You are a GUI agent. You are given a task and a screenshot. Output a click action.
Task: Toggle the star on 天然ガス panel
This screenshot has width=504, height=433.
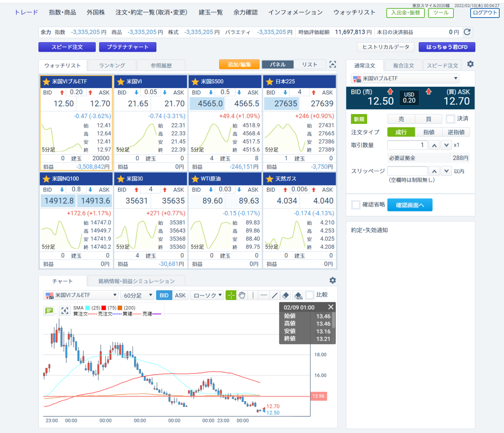(x=269, y=179)
